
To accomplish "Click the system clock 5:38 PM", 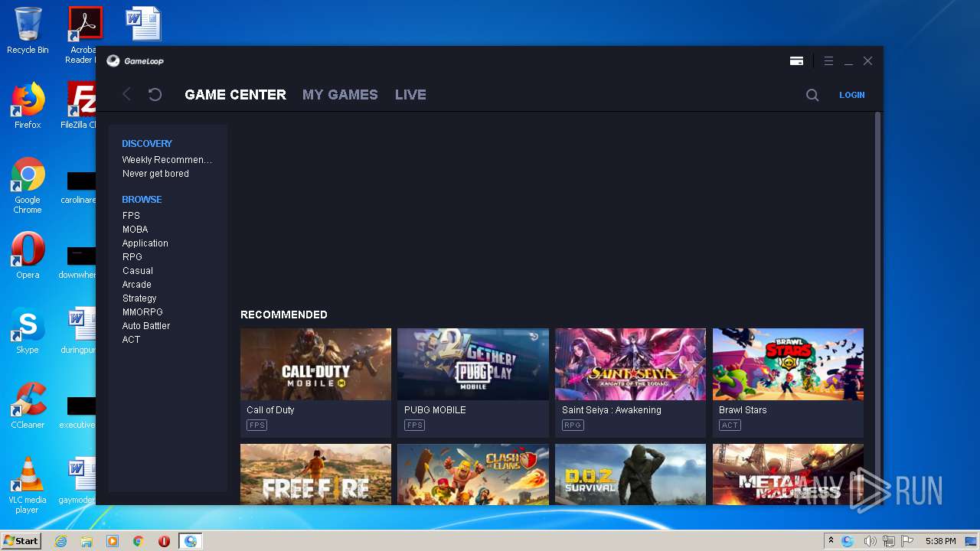I will coord(940,541).
